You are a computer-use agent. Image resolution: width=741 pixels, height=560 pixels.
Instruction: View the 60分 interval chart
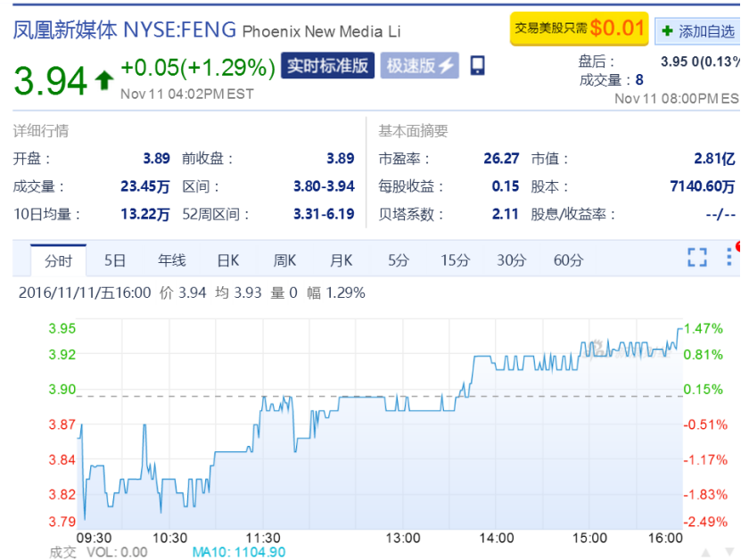pos(568,260)
